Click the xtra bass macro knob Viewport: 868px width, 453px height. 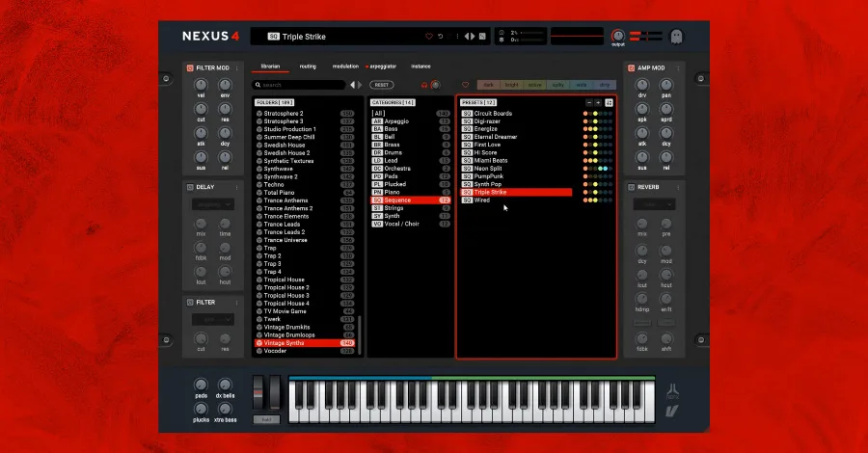[225, 409]
